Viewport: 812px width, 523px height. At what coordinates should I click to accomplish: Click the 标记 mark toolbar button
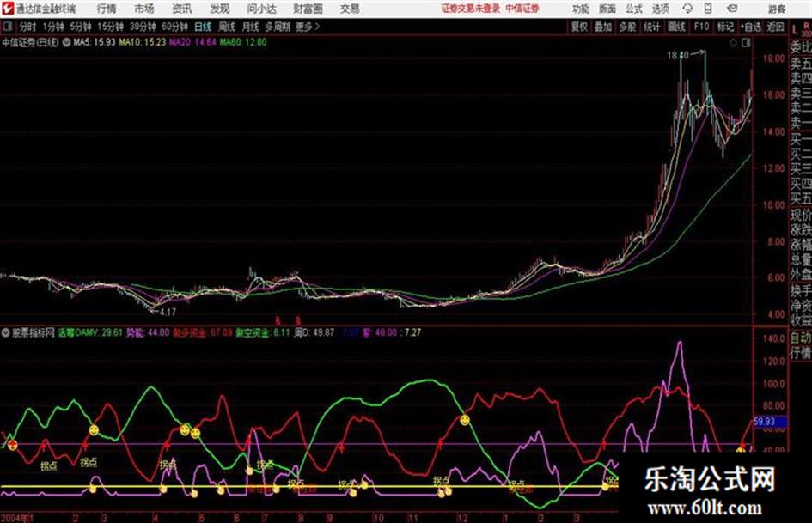725,27
